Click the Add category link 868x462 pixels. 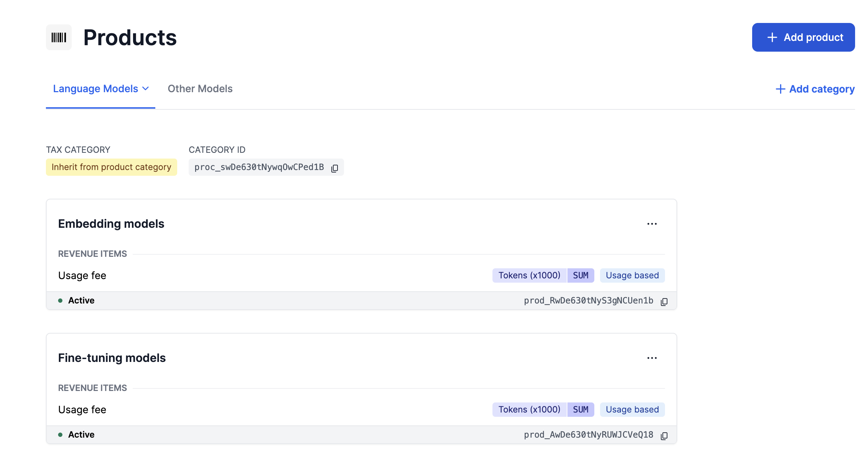(821, 89)
